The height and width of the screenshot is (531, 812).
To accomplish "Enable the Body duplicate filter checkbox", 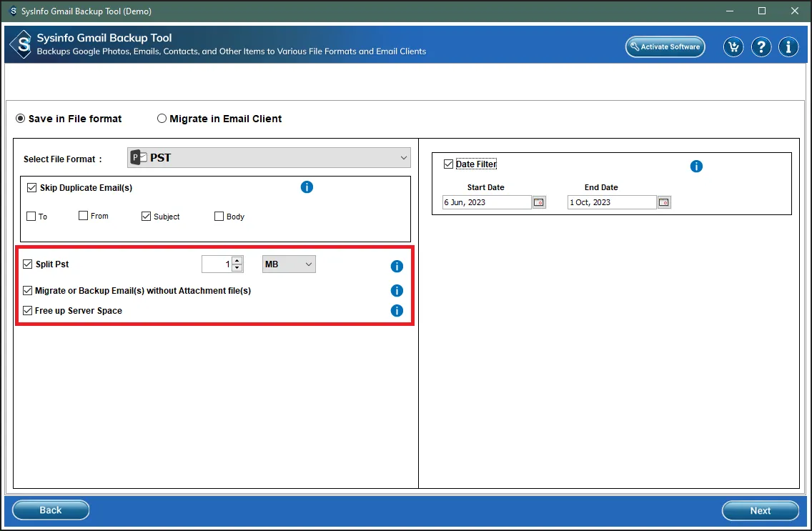I will coord(219,217).
